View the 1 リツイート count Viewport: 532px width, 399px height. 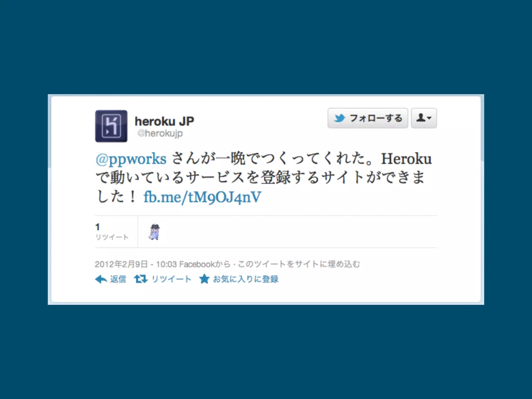click(112, 232)
